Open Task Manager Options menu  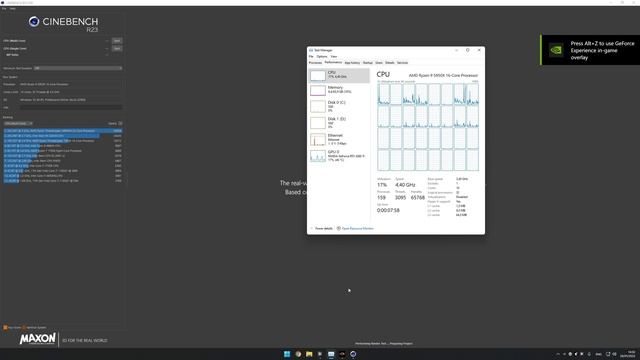click(x=322, y=56)
